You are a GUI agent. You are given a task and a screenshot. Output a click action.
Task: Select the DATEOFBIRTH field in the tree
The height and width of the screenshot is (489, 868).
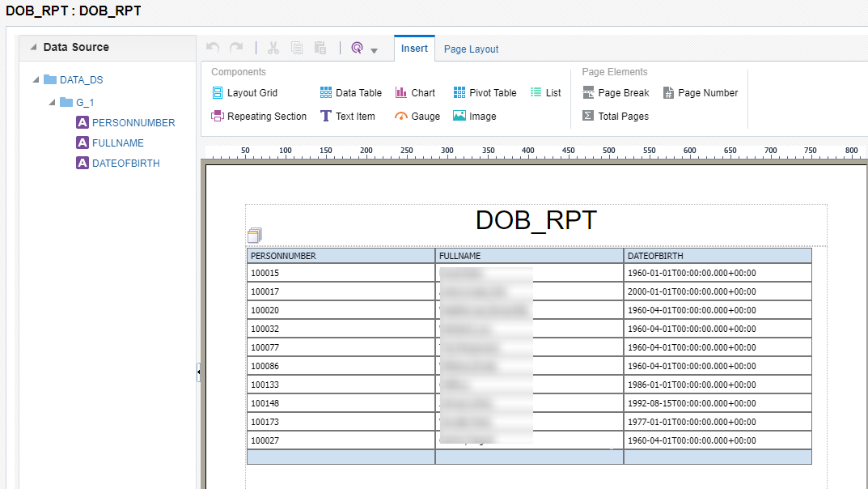tap(125, 164)
